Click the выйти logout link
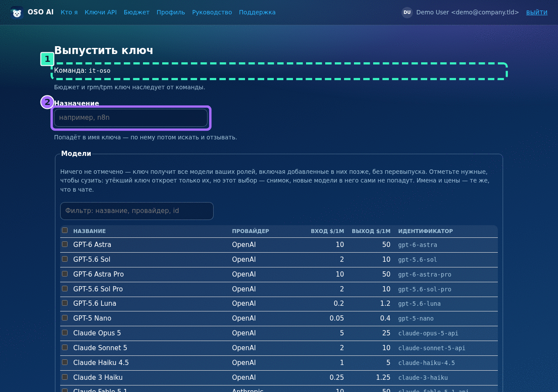 pos(537,12)
